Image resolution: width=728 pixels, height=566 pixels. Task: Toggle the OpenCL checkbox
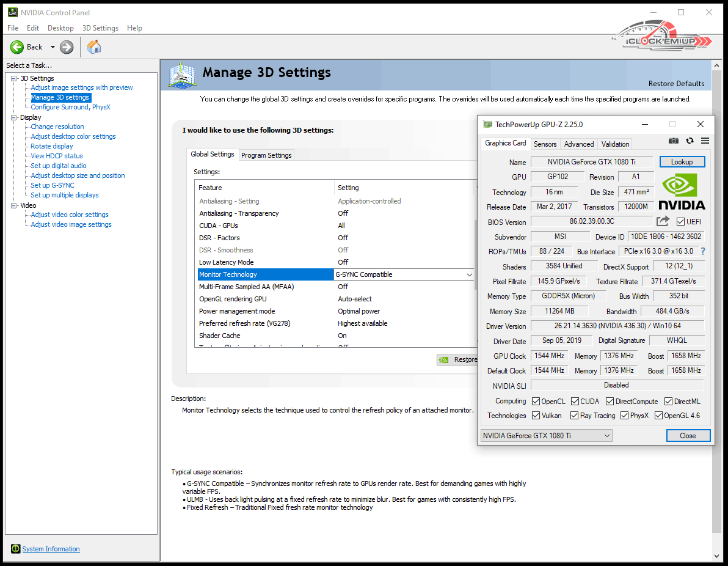[x=536, y=402]
